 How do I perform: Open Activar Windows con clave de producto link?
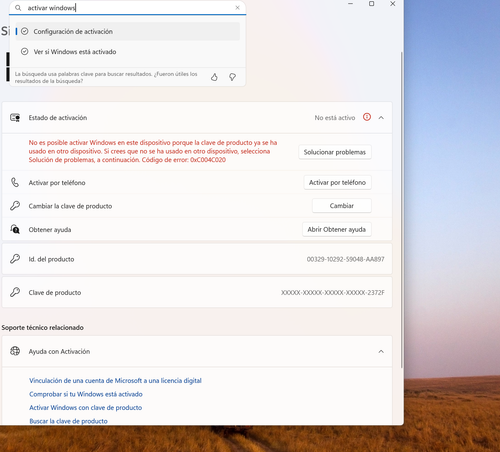pyautogui.click(x=86, y=407)
